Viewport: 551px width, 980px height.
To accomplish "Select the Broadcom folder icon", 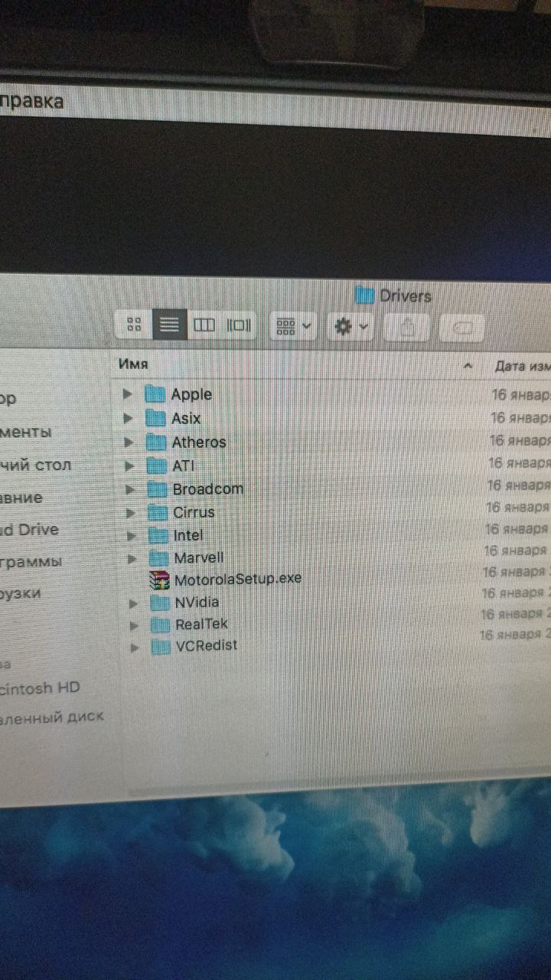I will tap(158, 488).
